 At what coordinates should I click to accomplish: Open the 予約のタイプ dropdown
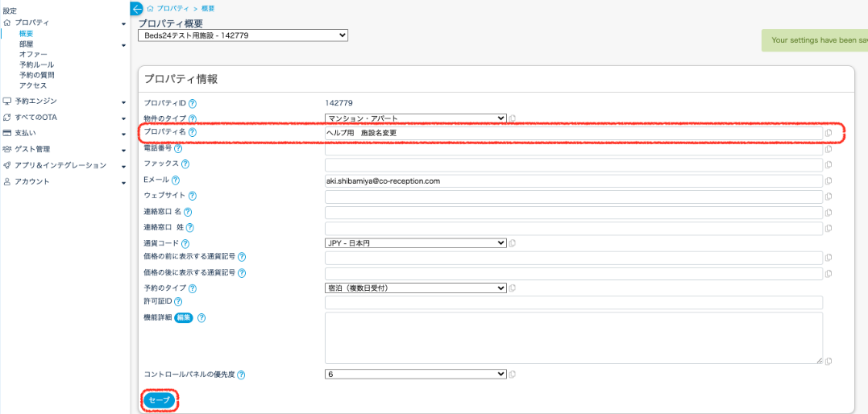pyautogui.click(x=415, y=288)
